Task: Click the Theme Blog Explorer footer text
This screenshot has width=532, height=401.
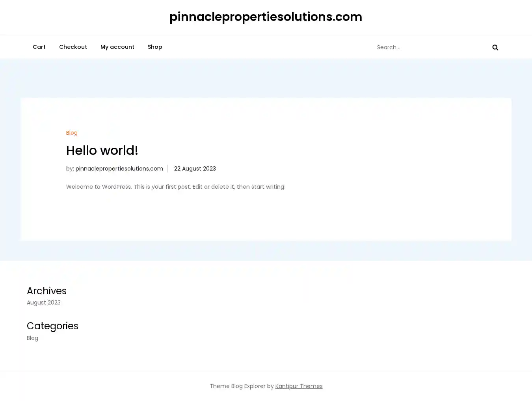Action: [x=241, y=386]
